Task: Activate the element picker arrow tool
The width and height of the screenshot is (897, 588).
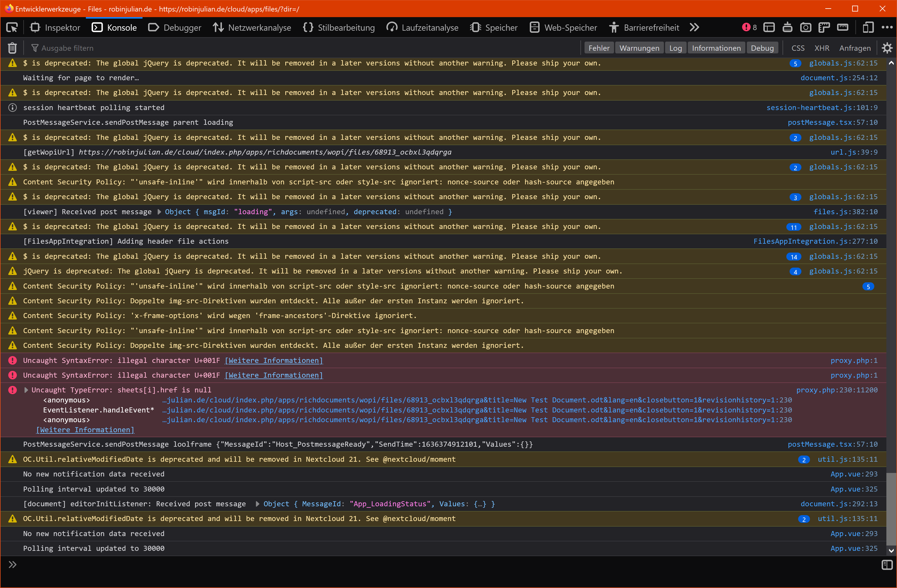Action: pos(12,27)
